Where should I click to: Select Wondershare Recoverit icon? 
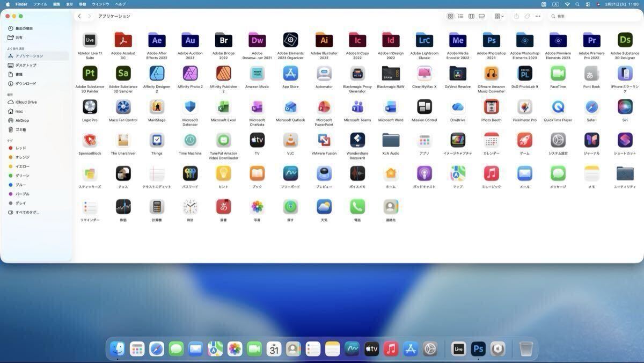pyautogui.click(x=357, y=140)
